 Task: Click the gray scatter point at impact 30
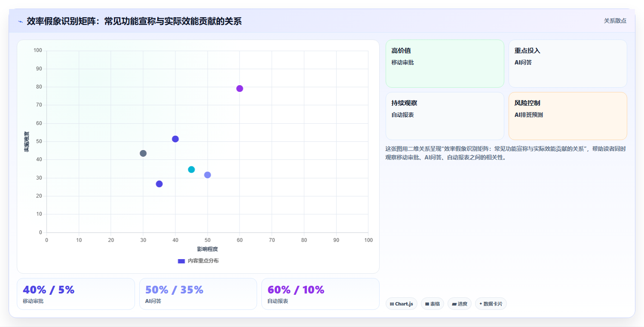point(143,153)
